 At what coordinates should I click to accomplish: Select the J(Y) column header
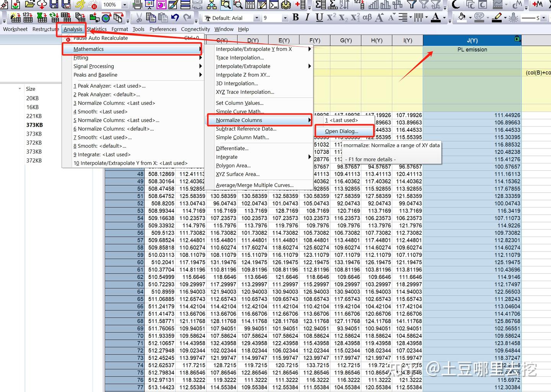[x=472, y=40]
